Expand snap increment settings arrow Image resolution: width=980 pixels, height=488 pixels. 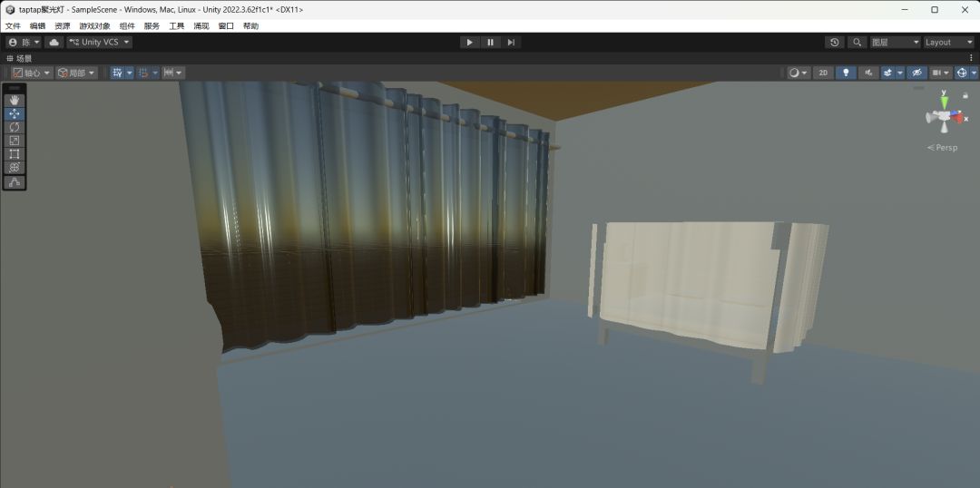pyautogui.click(x=155, y=73)
